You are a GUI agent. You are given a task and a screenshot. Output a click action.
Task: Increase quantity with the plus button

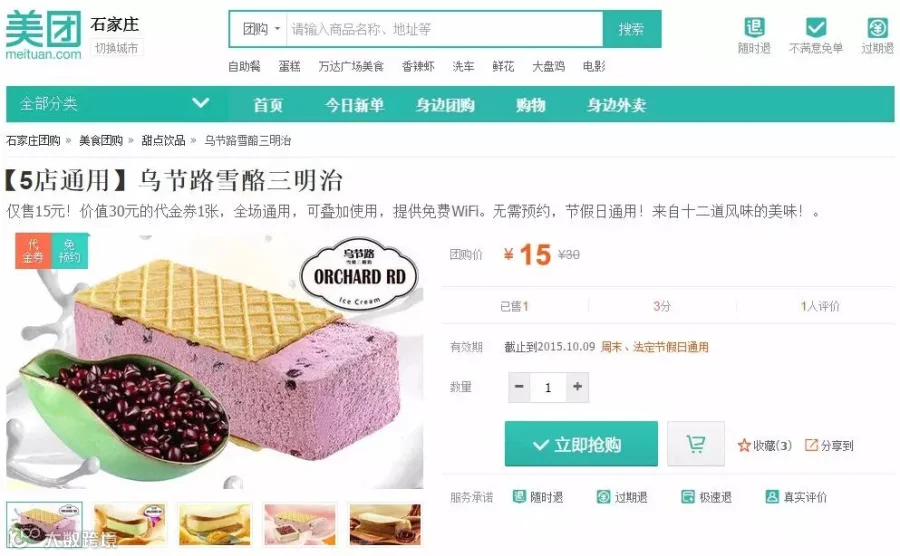(x=577, y=387)
